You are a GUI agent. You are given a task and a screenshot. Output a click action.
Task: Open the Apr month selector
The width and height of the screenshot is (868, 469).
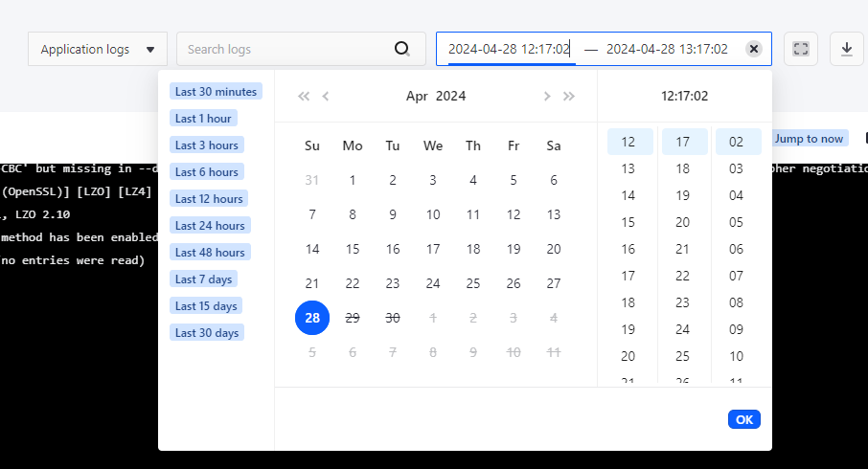[x=417, y=96]
